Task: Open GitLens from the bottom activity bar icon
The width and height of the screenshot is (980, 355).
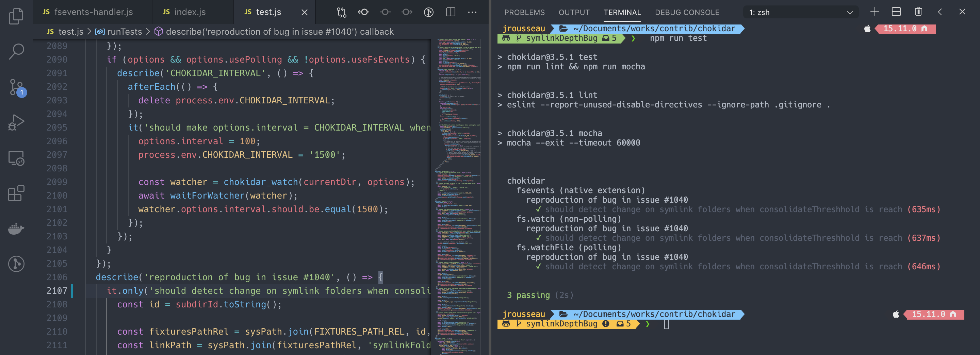Action: (x=16, y=264)
